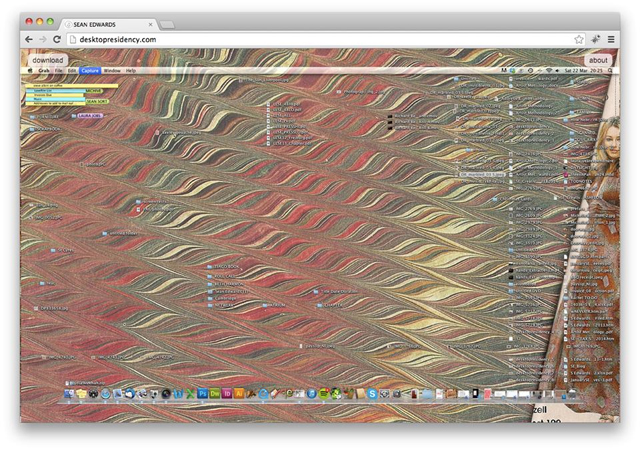
Task: Open the Help menu
Action: click(131, 71)
